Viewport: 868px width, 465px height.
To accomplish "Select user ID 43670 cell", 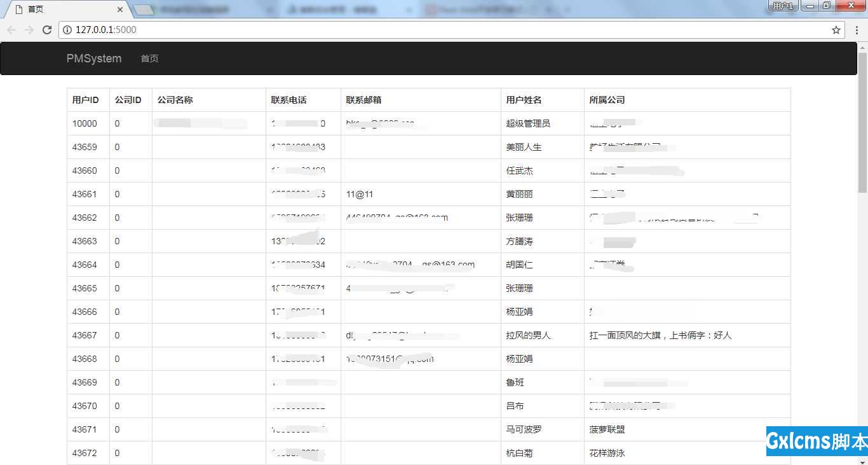I will pyautogui.click(x=88, y=406).
